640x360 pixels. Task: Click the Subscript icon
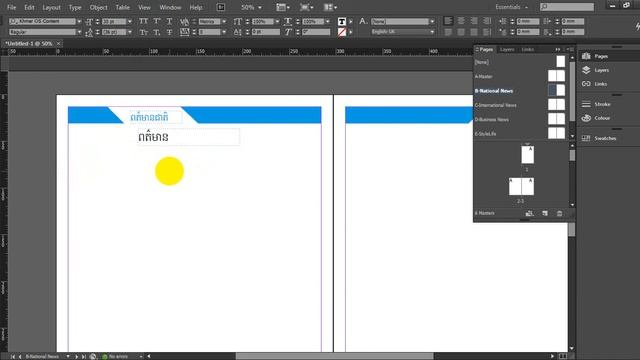click(157, 32)
